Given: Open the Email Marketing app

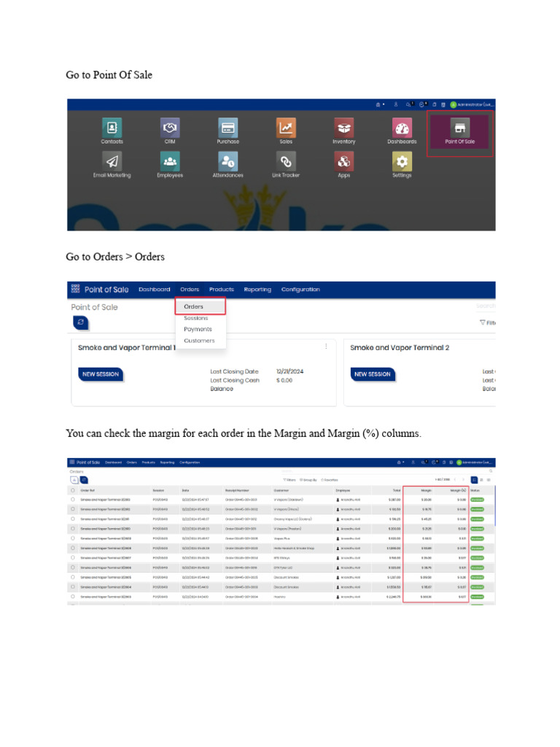Looking at the screenshot, I should [112, 161].
